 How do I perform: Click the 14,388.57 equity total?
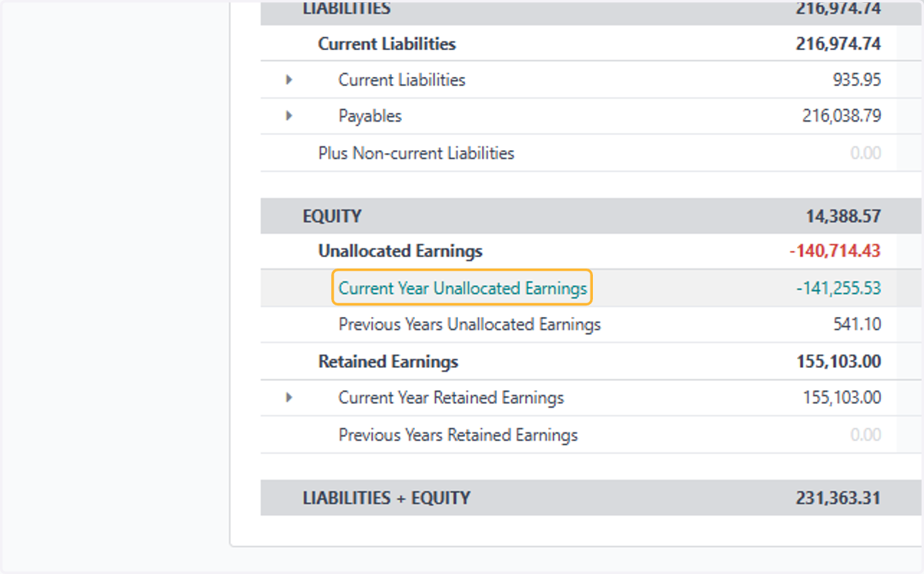coord(844,216)
